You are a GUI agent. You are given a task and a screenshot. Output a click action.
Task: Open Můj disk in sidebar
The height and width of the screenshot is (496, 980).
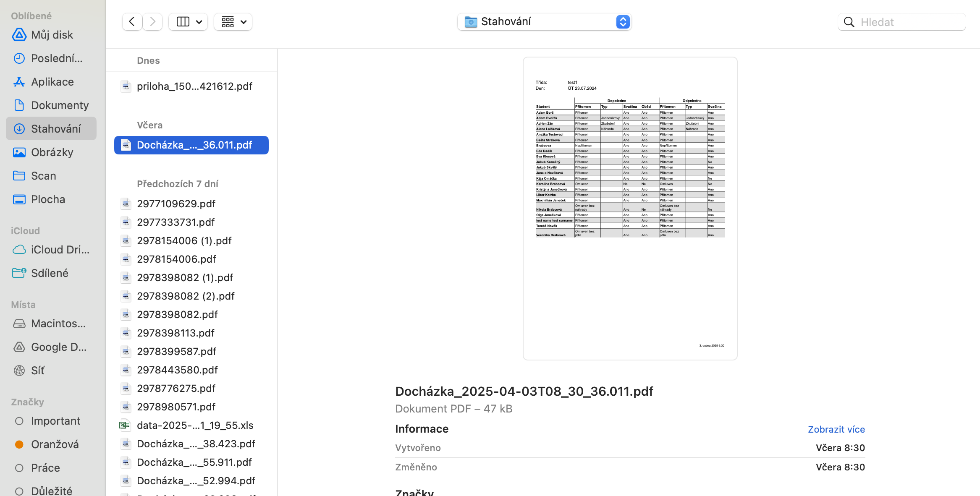tap(52, 35)
